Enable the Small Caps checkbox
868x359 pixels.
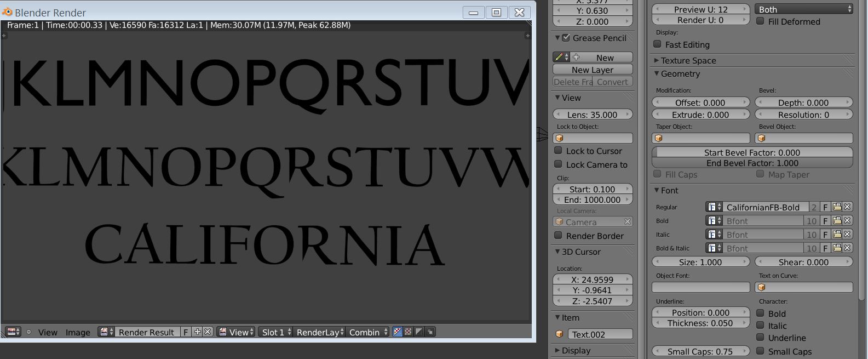pos(760,351)
